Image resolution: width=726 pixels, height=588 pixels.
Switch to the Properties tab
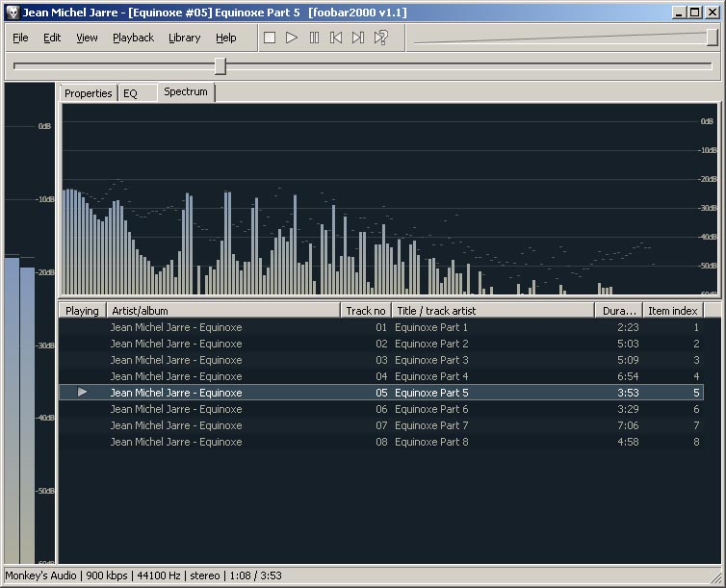pos(89,93)
